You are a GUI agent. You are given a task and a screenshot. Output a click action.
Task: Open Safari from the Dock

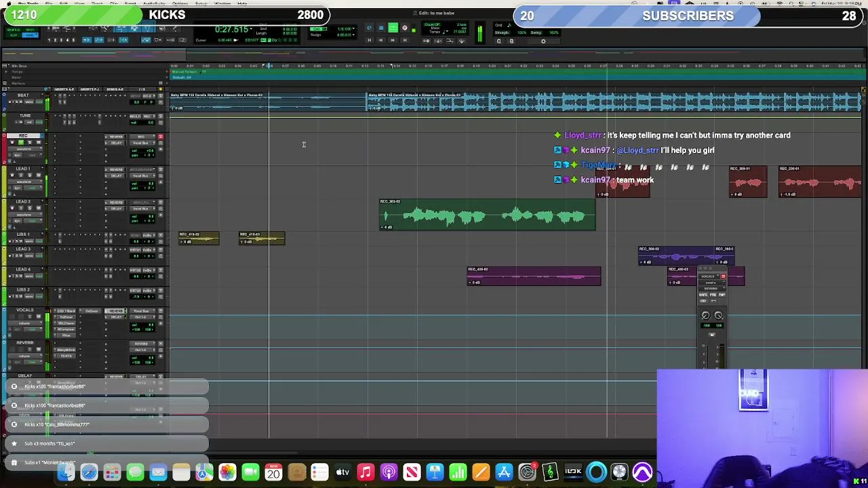click(x=89, y=472)
